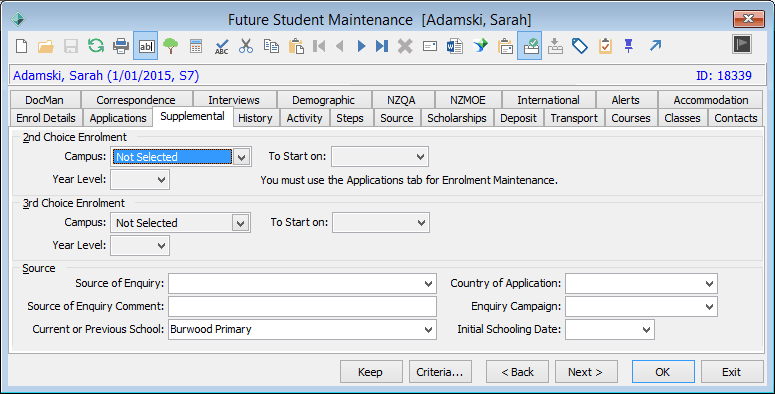Open the 3rd Choice 'To Start on' dropdown
775x394 pixels.
(421, 223)
